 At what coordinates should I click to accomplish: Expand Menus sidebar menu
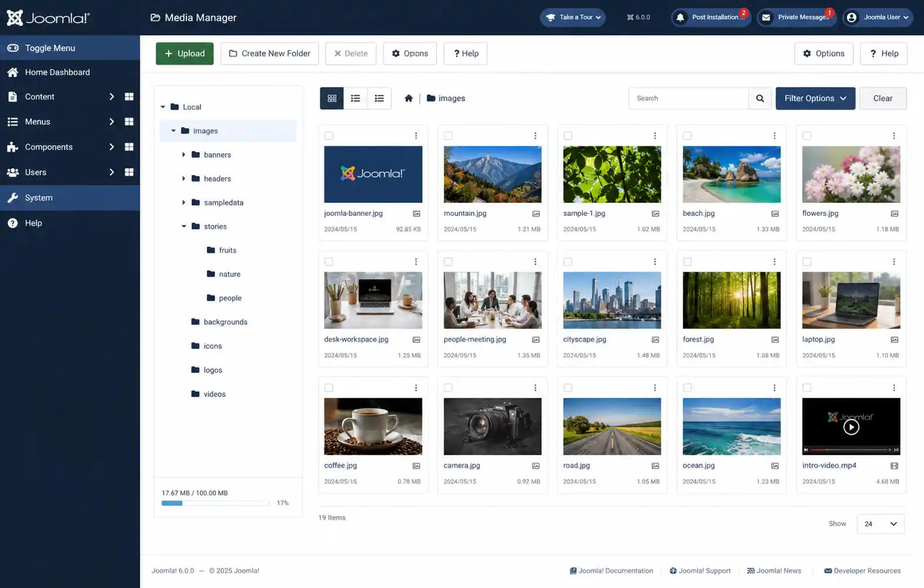[111, 122]
